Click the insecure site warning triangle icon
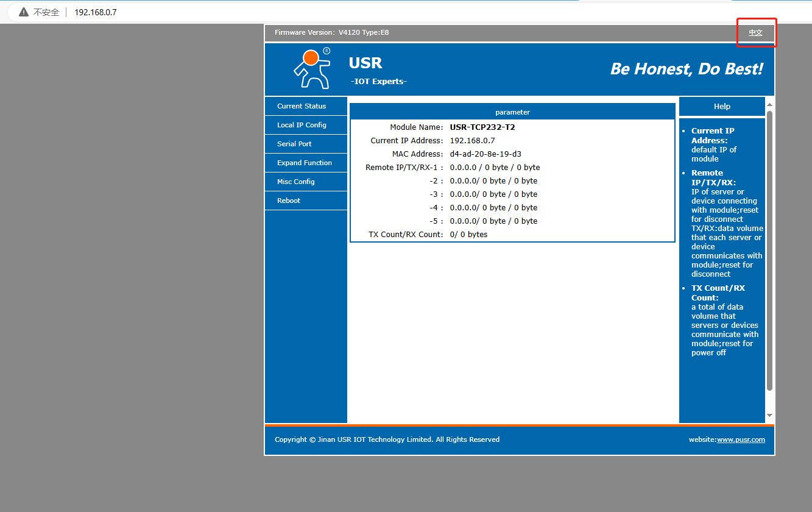Image resolution: width=812 pixels, height=512 pixels. [24, 12]
